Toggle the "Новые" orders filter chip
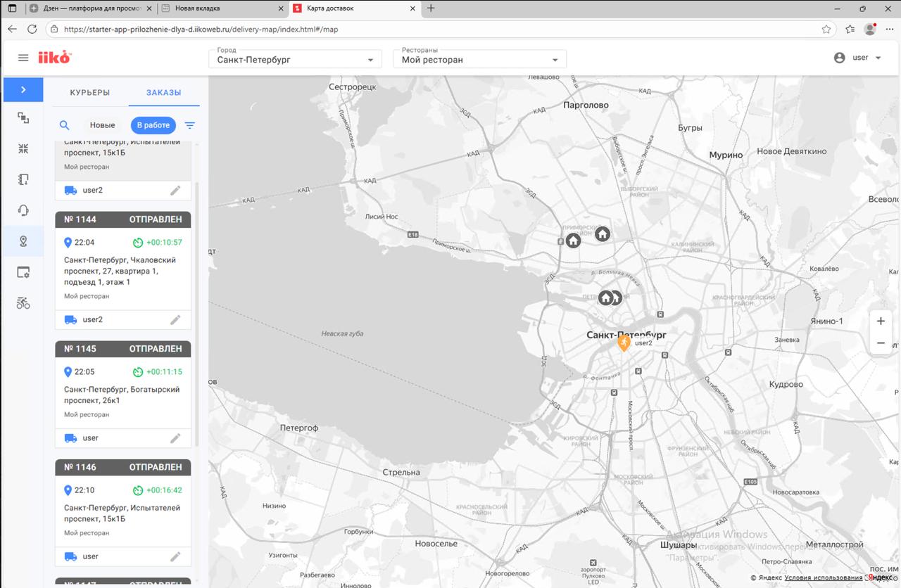 coord(102,125)
